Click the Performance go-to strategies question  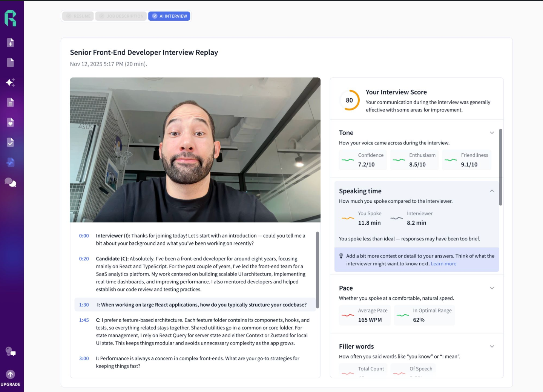(198, 363)
